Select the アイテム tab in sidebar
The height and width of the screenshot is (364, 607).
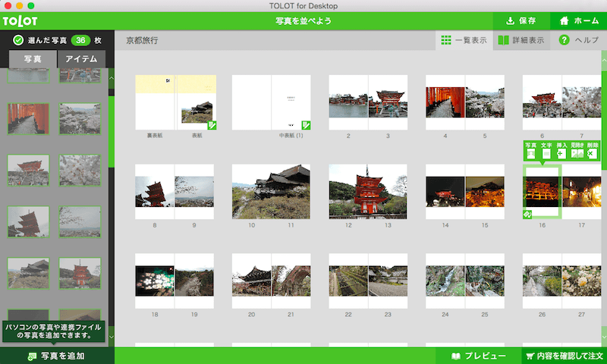click(x=81, y=59)
